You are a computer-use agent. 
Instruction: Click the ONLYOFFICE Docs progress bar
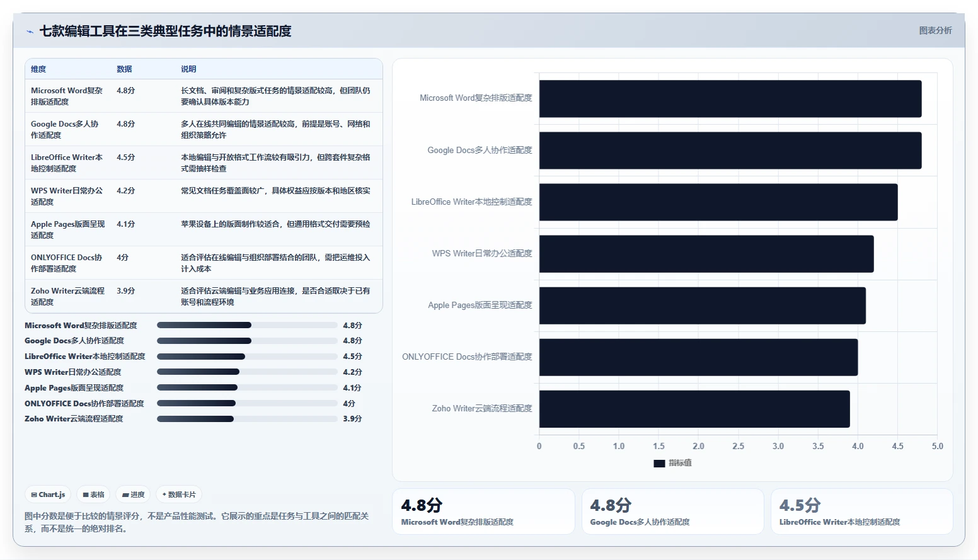click(247, 403)
